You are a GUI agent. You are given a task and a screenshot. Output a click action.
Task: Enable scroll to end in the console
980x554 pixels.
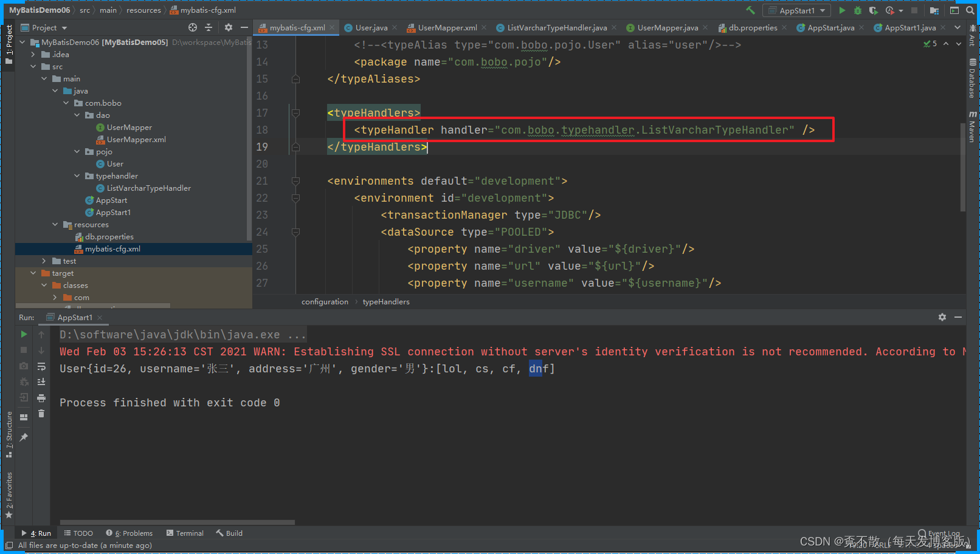click(x=41, y=381)
